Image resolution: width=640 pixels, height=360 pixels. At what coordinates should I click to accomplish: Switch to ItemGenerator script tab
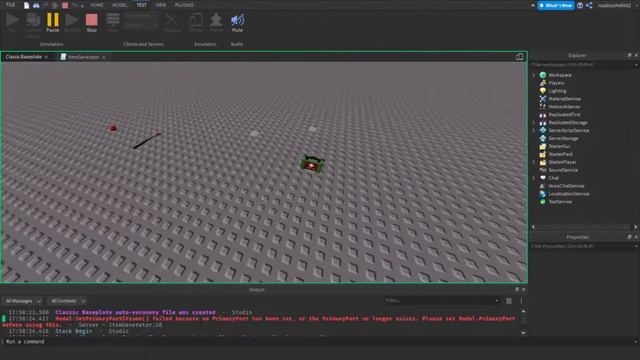(83, 57)
